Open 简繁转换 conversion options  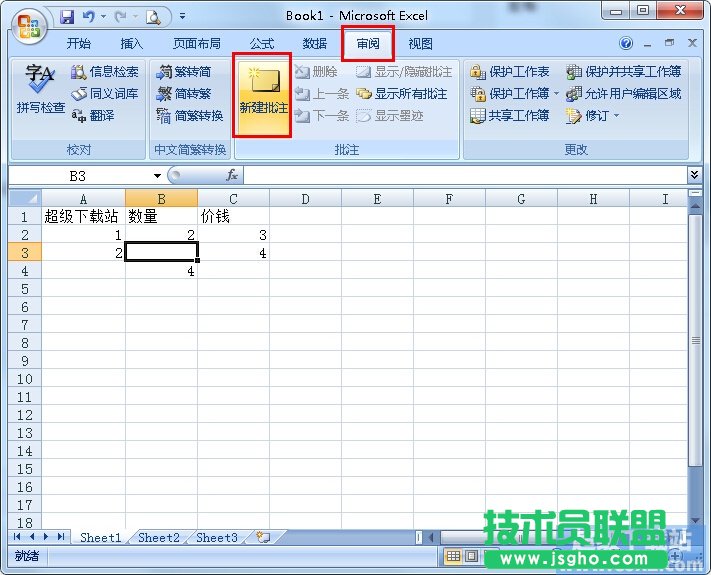190,116
